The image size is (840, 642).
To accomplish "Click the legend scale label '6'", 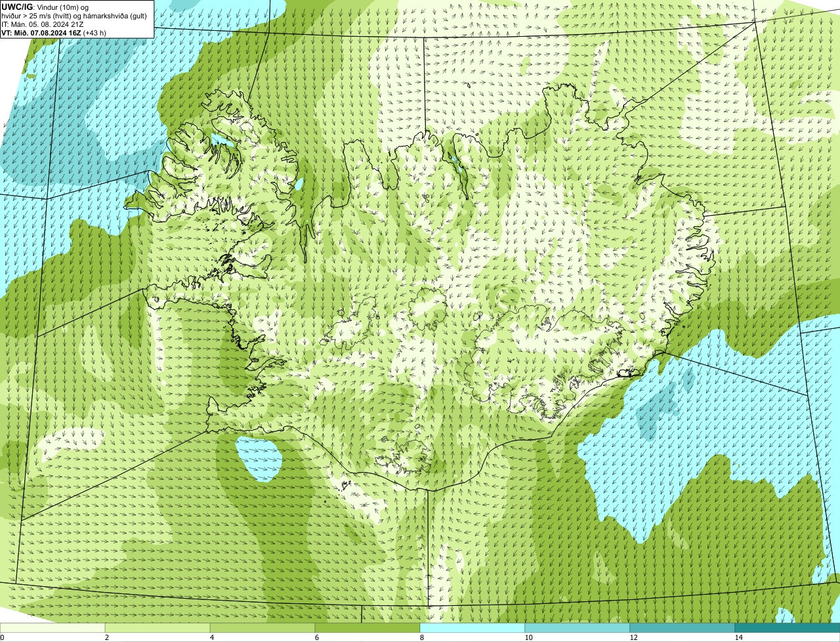I will coord(316,637).
